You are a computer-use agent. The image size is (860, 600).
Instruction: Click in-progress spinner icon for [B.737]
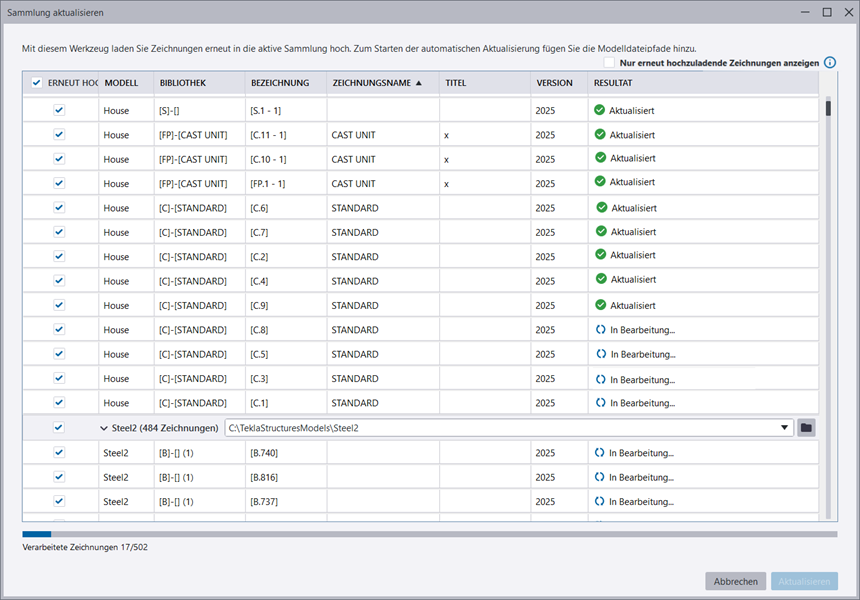[599, 501]
